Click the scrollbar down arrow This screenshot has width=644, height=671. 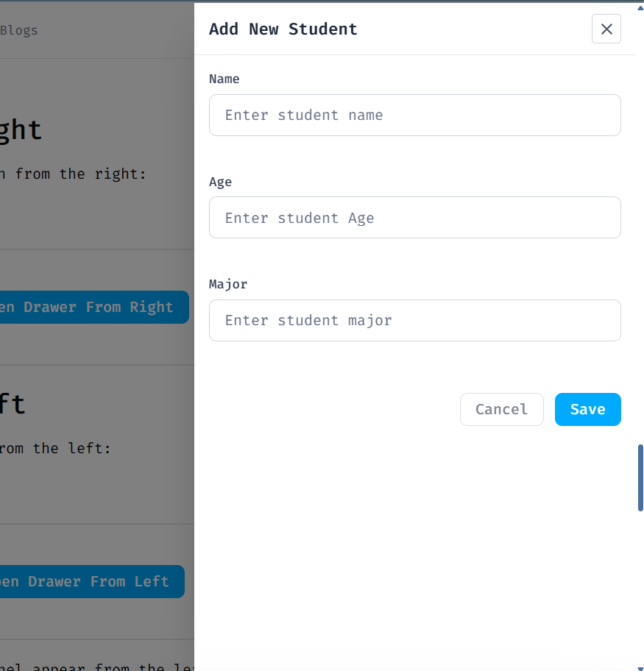tap(639, 665)
